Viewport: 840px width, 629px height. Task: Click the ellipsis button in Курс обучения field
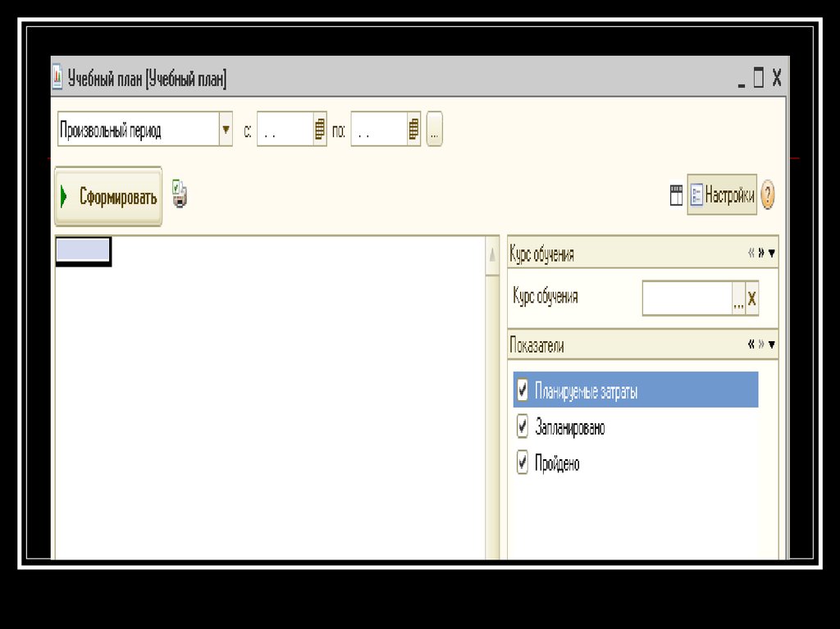pos(738,299)
